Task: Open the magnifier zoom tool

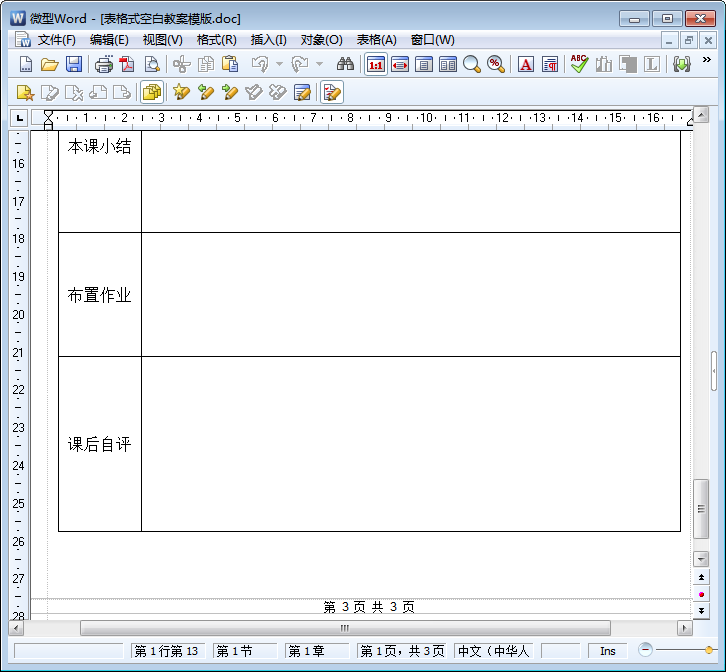Action: 472,64
